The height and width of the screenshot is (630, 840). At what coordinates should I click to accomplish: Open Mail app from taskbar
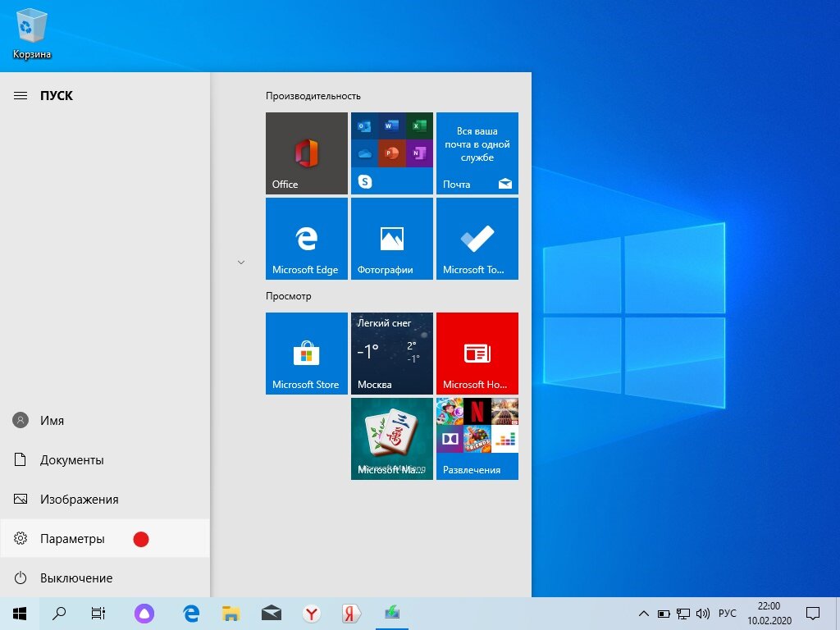(271, 614)
